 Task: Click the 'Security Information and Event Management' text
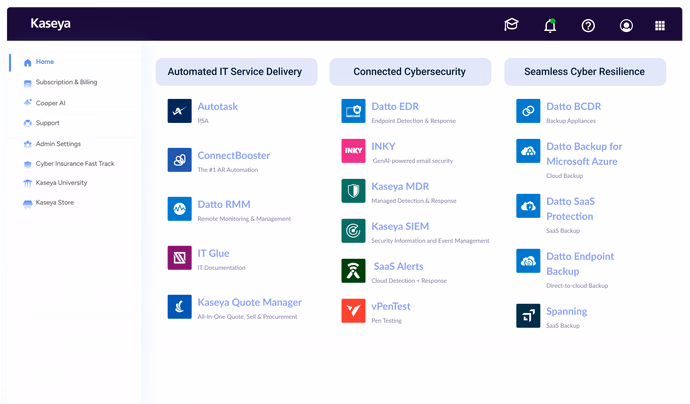(430, 241)
